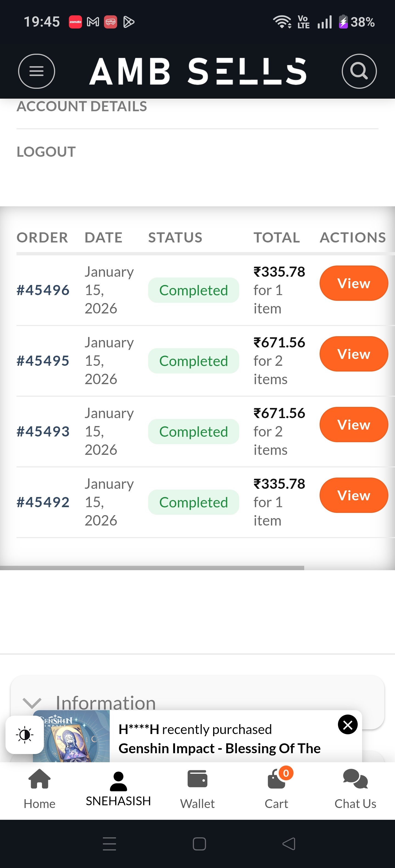395x868 pixels.
Task: Open the Cart with 0 badge
Action: [276, 789]
